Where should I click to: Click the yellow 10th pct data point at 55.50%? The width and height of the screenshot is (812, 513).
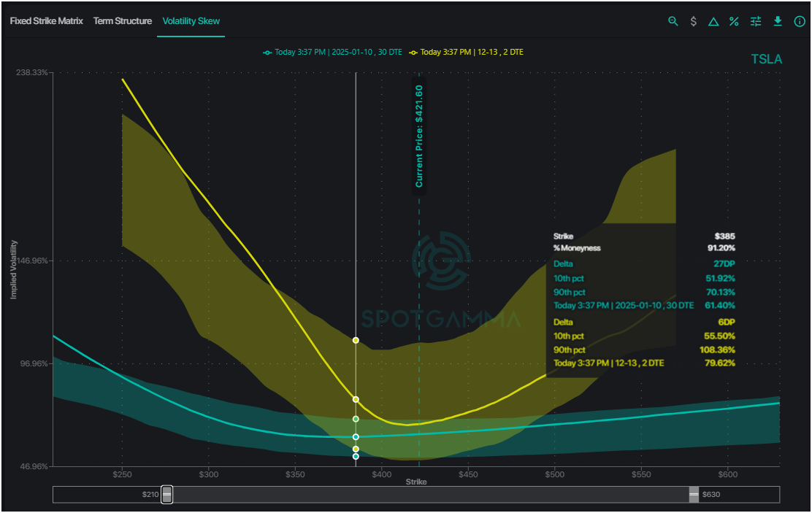pyautogui.click(x=356, y=449)
